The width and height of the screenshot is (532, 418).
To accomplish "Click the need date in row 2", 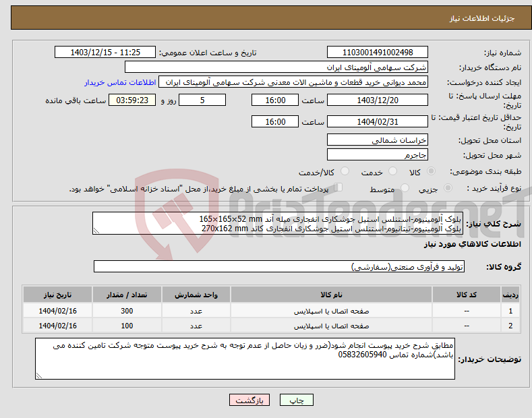I will pyautogui.click(x=58, y=326).
